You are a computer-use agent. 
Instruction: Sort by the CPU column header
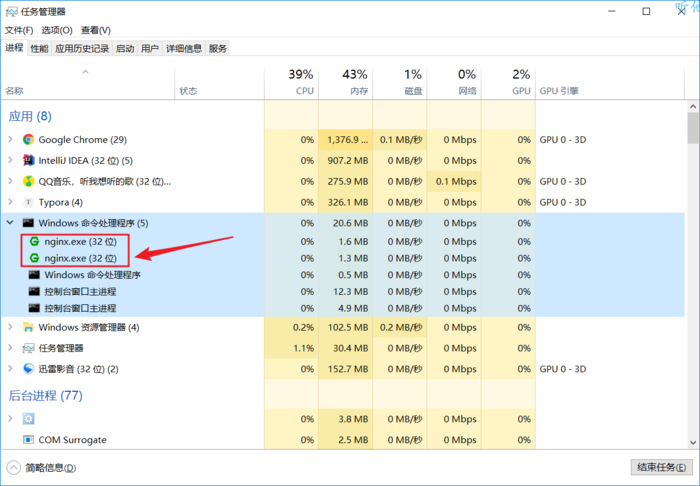[x=292, y=83]
